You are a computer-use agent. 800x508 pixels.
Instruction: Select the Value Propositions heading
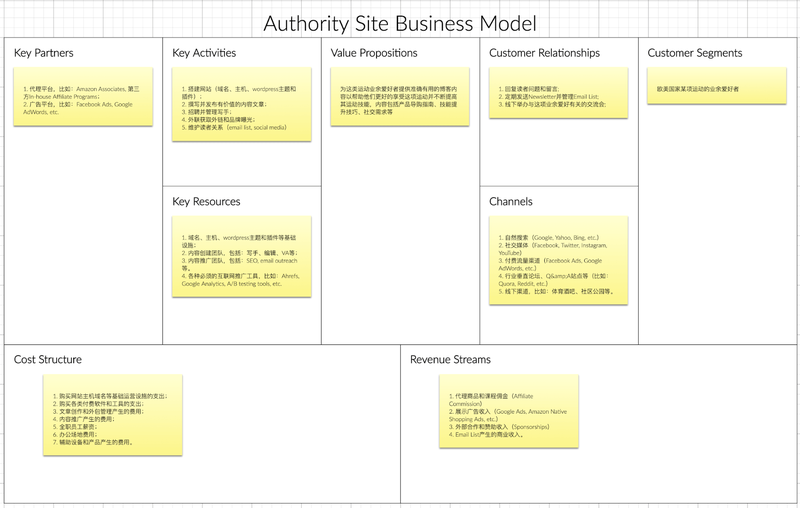pos(374,53)
